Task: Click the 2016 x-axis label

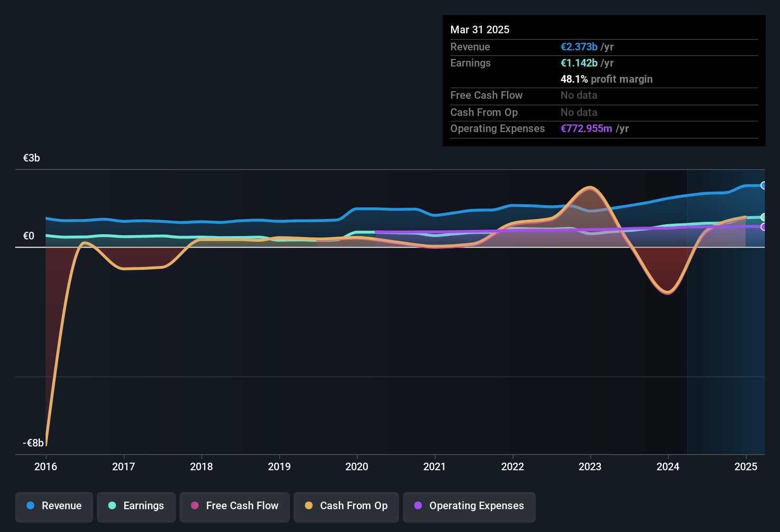Action: (x=46, y=466)
